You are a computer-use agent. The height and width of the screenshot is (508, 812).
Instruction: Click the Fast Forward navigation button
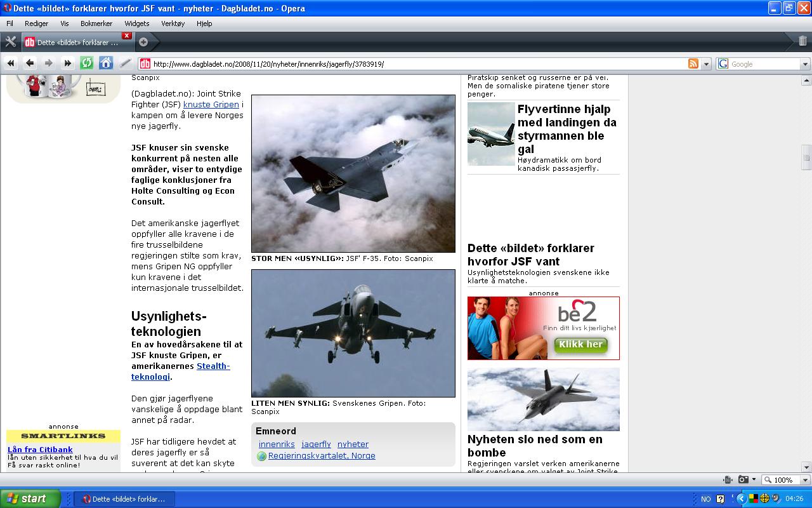coord(68,63)
